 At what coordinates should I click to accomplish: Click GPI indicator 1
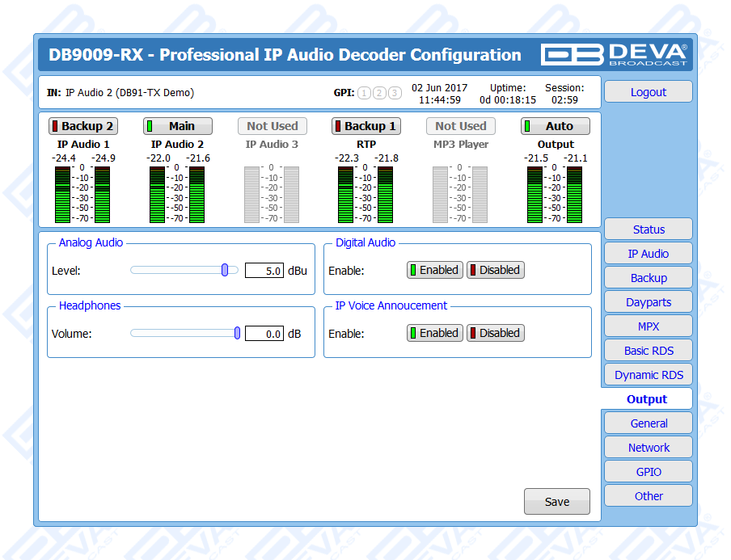364,93
